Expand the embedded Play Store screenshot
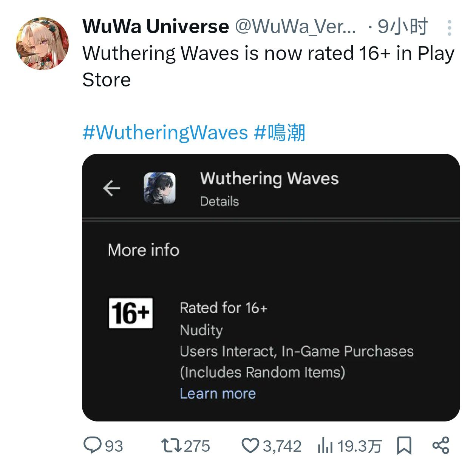Viewport: 476px width, 463px height. pyautogui.click(x=271, y=287)
